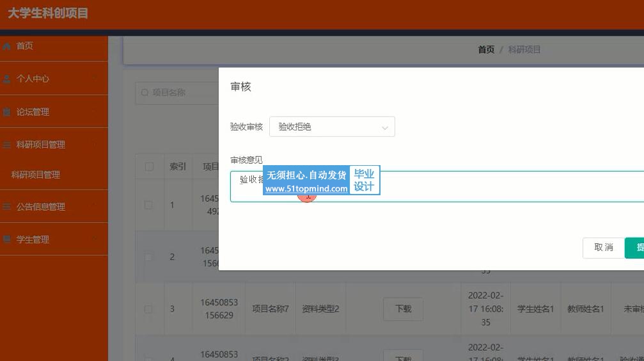Click the 审核 dialog title
Image resolution: width=644 pixels, height=361 pixels.
240,87
